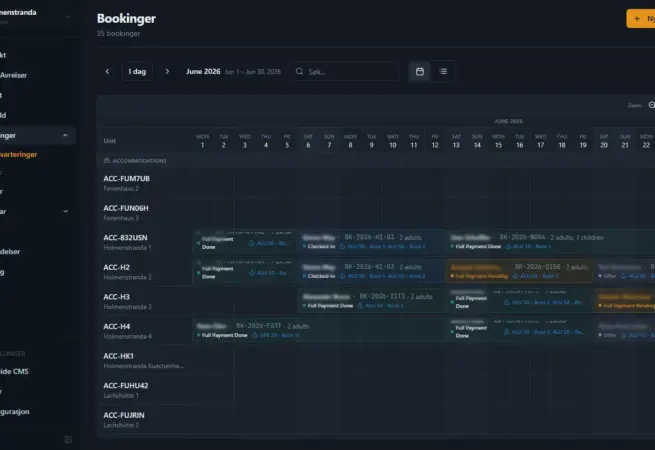Switch to calendar view icon

tap(420, 71)
